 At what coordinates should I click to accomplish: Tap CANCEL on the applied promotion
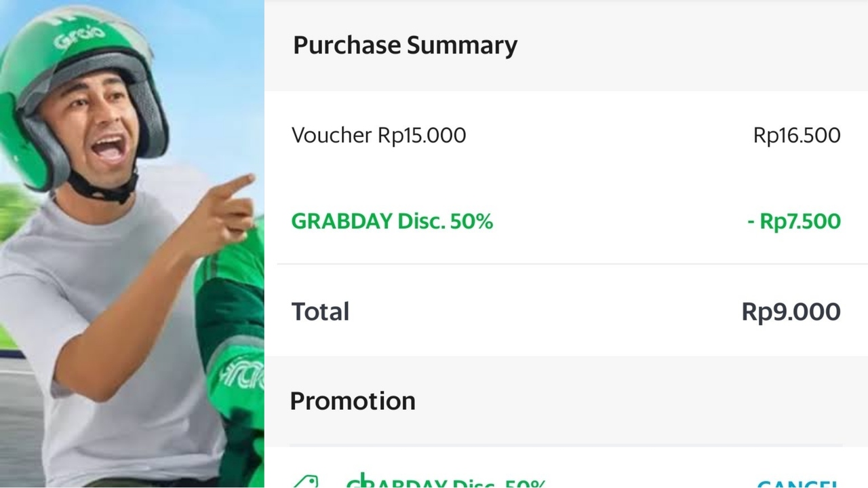[797, 483]
